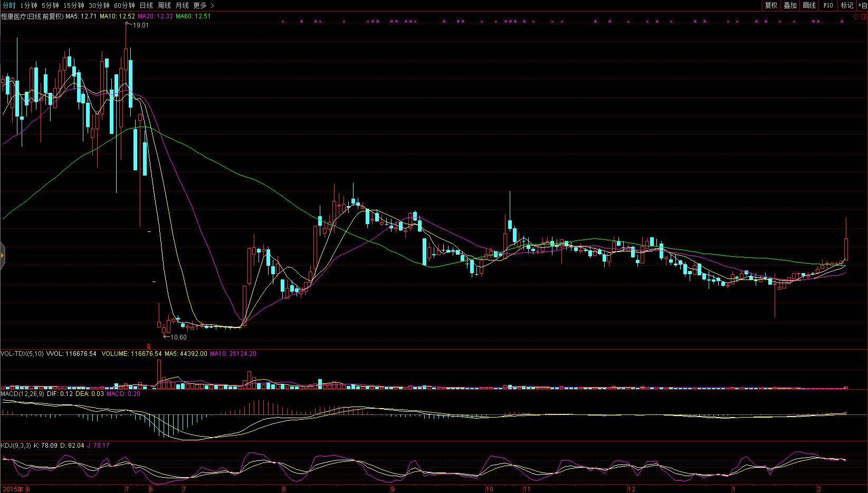Click the J: 70.17 value

click(98, 446)
